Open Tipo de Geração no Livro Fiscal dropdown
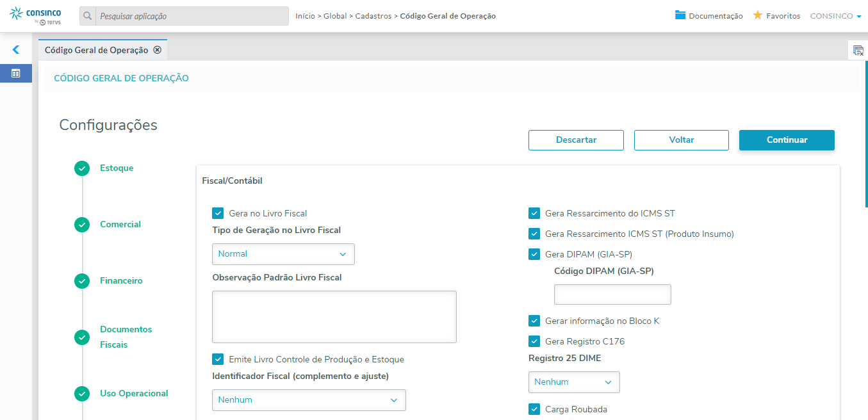The image size is (868, 420). point(283,254)
